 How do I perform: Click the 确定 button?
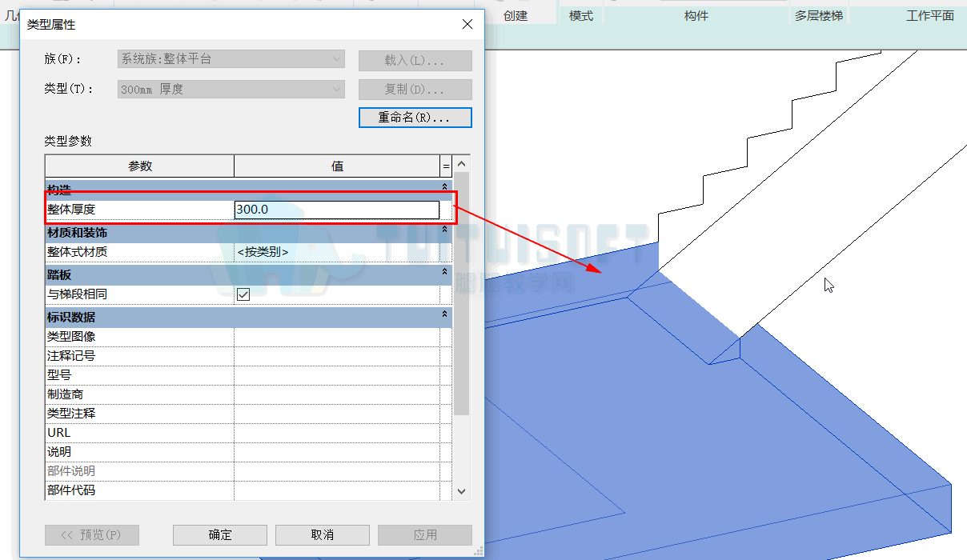tap(220, 534)
